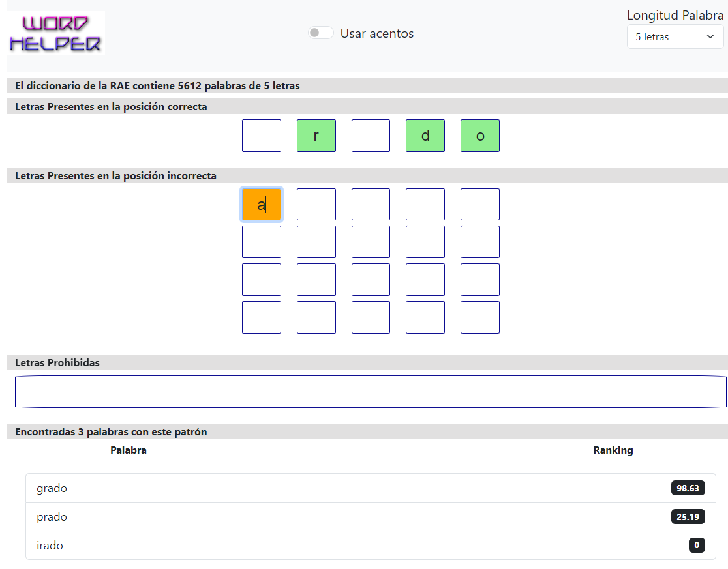Click the green box containing letter d
728x569 pixels.
coord(425,136)
